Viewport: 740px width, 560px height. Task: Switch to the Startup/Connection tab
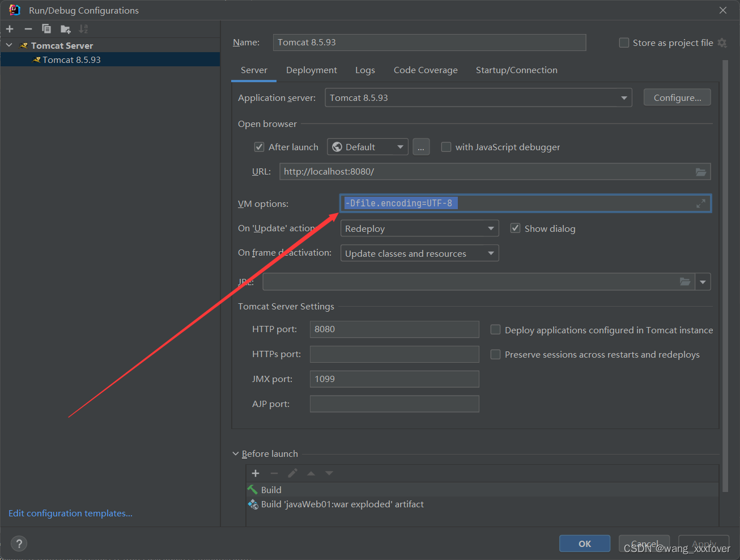click(517, 70)
